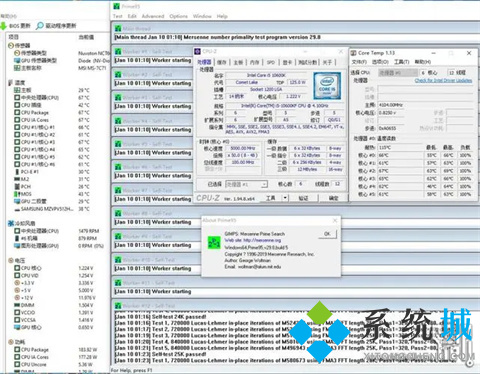Viewport: 480px width, 374px height.
Task: Open the Check for Intel Driver Updates link
Action: tap(443, 80)
